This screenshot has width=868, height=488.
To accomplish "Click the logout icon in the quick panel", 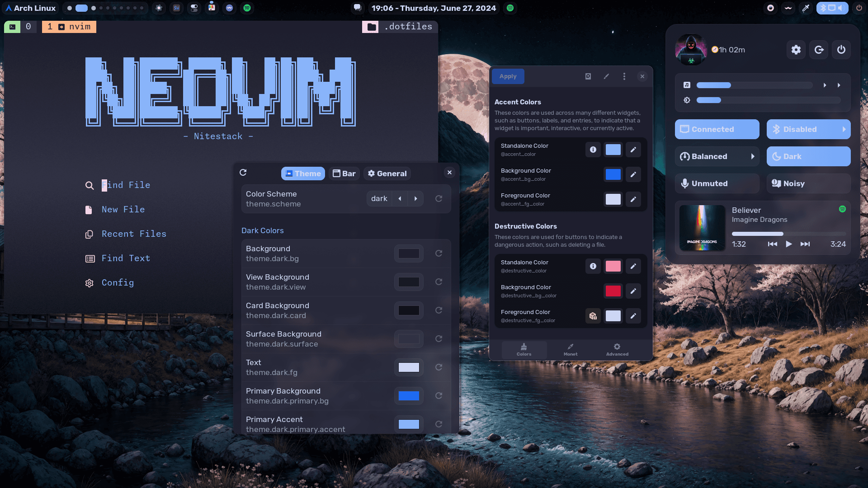I will click(819, 50).
